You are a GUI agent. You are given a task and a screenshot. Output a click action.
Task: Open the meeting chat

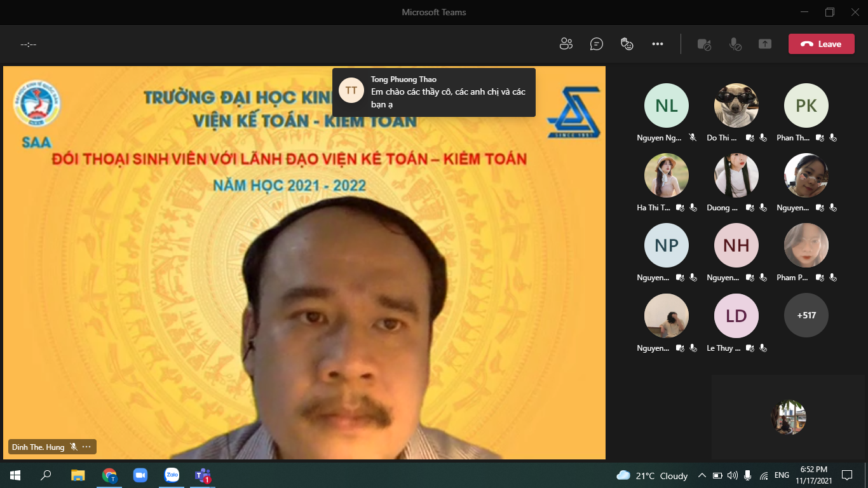(x=596, y=44)
